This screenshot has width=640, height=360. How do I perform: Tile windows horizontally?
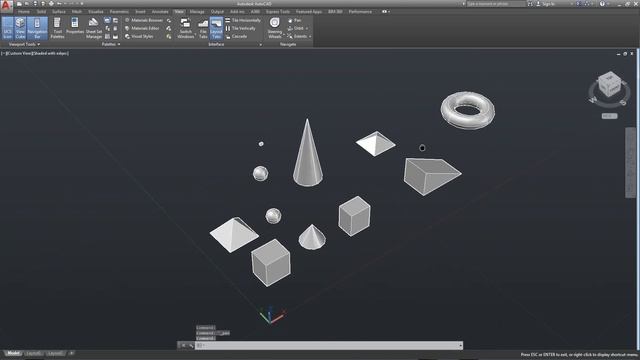click(x=243, y=20)
